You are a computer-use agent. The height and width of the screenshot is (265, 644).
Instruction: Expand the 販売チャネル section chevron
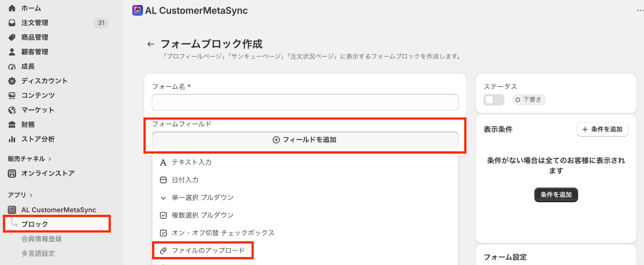pyautogui.click(x=50, y=159)
